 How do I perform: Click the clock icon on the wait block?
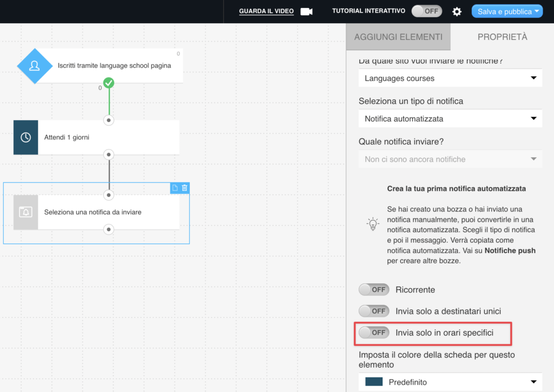click(26, 137)
